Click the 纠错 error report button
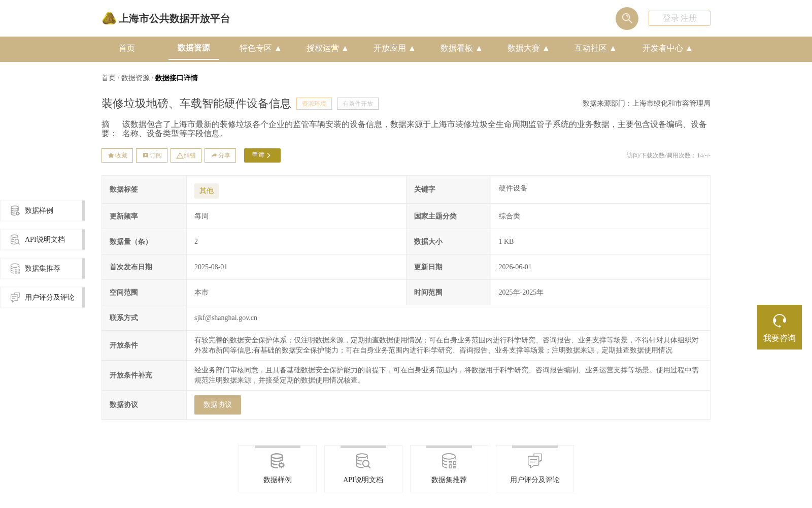The image size is (812, 508). tap(186, 155)
